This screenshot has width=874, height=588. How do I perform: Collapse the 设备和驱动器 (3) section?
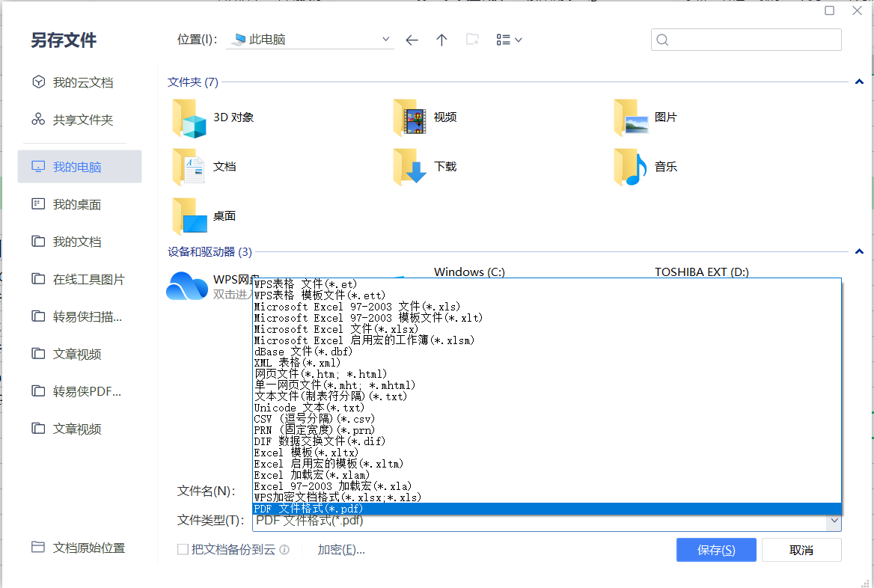pos(859,251)
